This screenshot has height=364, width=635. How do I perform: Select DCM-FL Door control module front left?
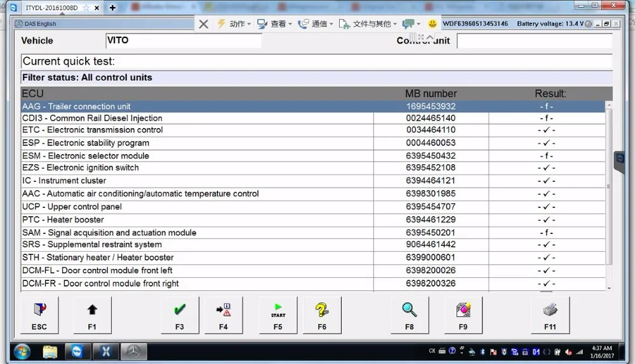[x=313, y=270]
